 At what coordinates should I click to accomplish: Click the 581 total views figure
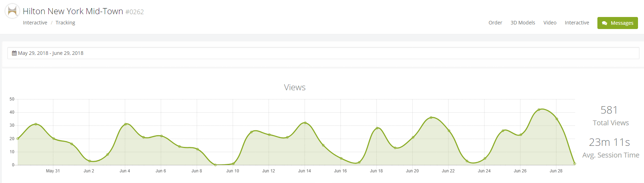click(x=609, y=110)
